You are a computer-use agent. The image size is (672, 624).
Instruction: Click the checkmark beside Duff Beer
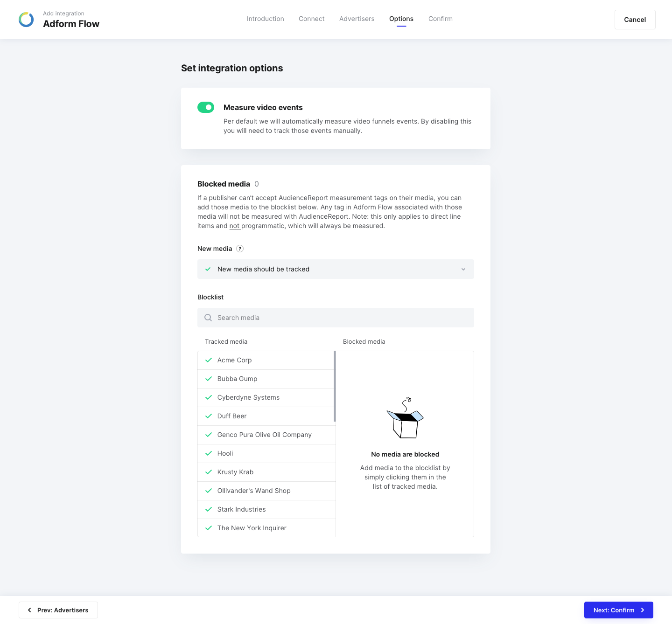(x=209, y=416)
